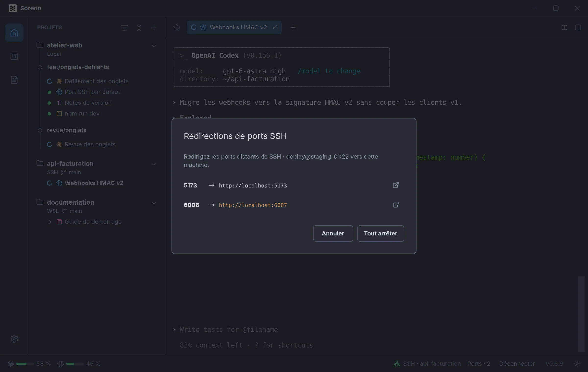Click the terminal vertical scrollbar

pos(581,314)
